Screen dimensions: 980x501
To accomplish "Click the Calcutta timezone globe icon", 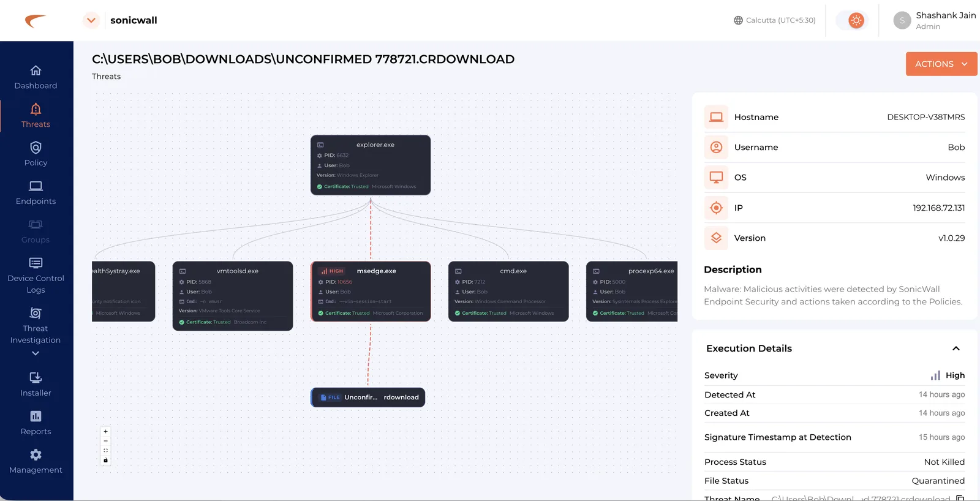I will 738,20.
